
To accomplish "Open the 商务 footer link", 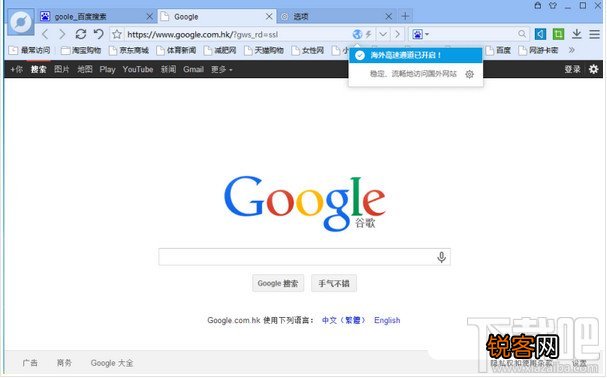I will tap(64, 363).
